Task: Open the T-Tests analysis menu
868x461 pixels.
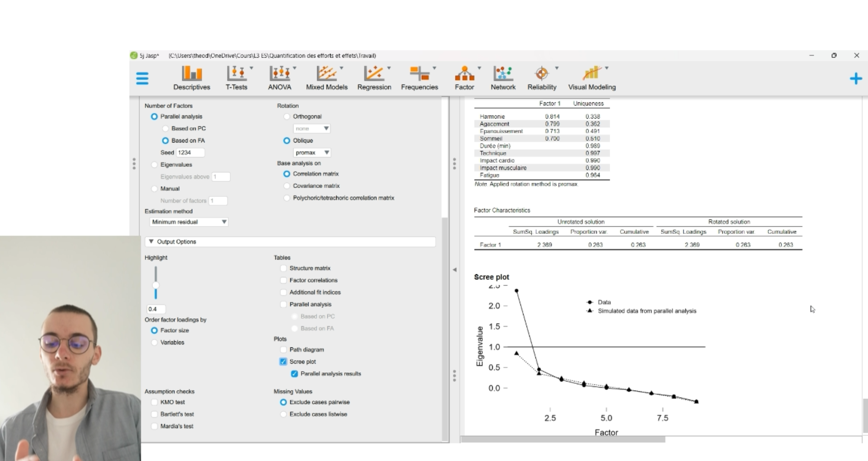Action: point(236,78)
